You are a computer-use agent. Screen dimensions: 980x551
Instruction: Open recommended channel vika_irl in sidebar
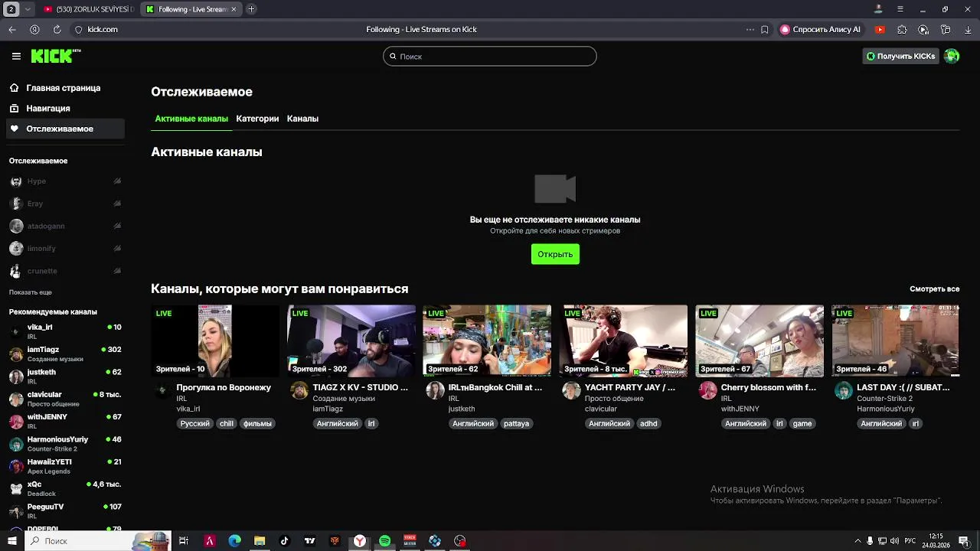[65, 331]
